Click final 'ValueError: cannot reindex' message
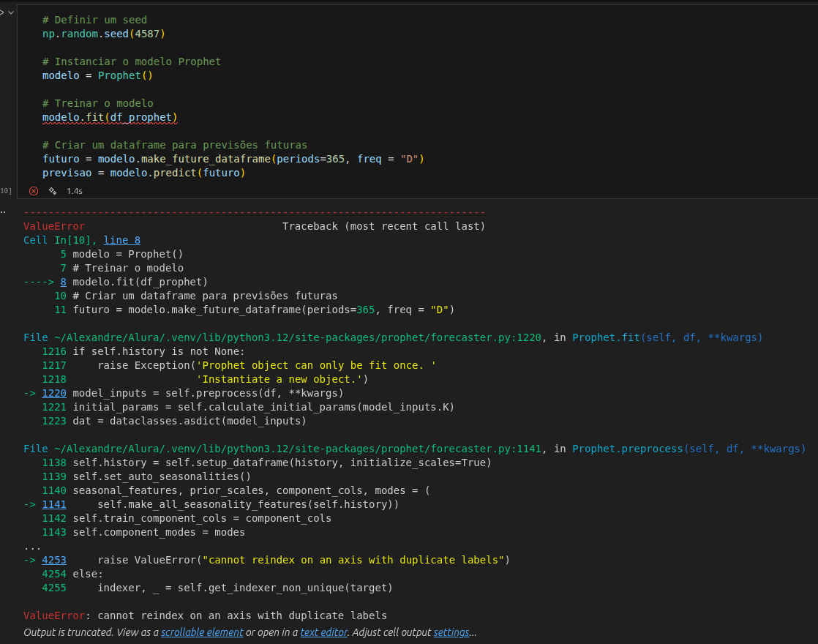Image resolution: width=818 pixels, height=644 pixels. (205, 615)
